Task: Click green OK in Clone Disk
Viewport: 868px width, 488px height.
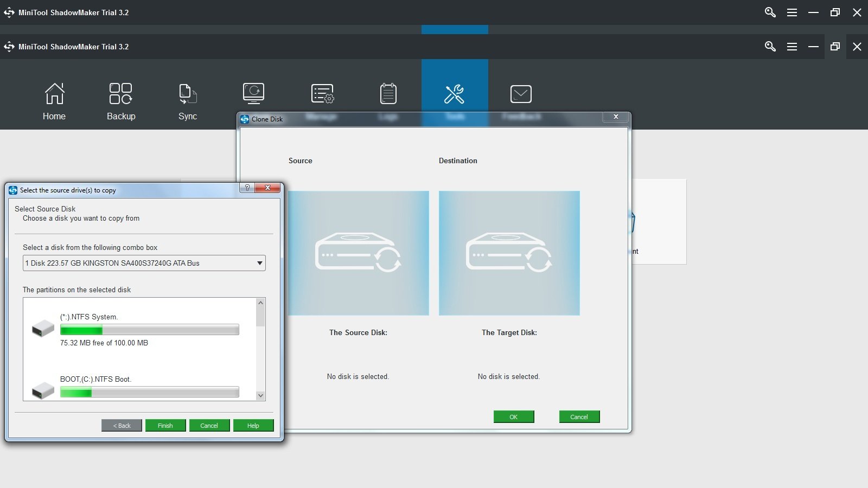Action: (514, 417)
